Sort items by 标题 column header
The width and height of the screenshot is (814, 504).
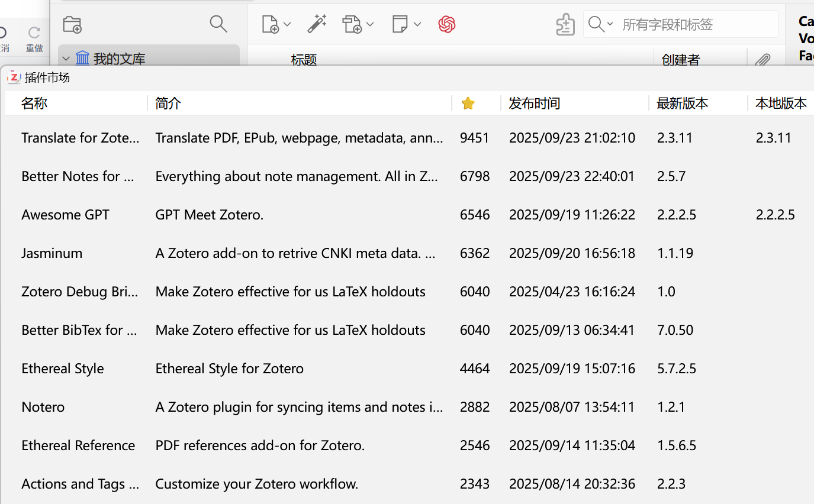pos(304,60)
